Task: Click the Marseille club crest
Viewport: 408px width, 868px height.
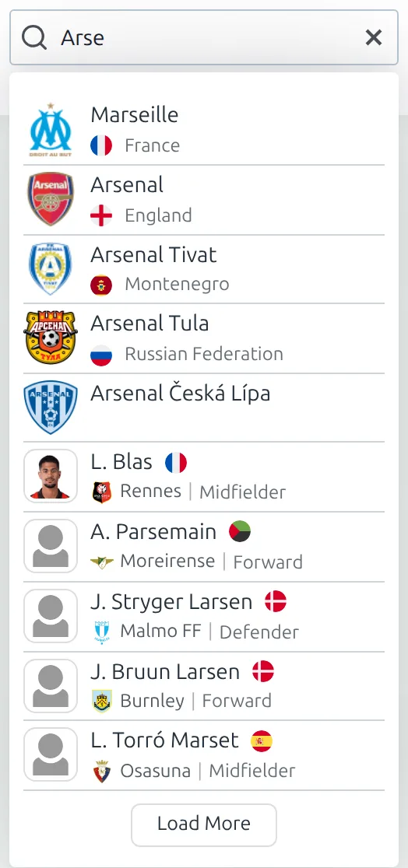Action: [51, 130]
